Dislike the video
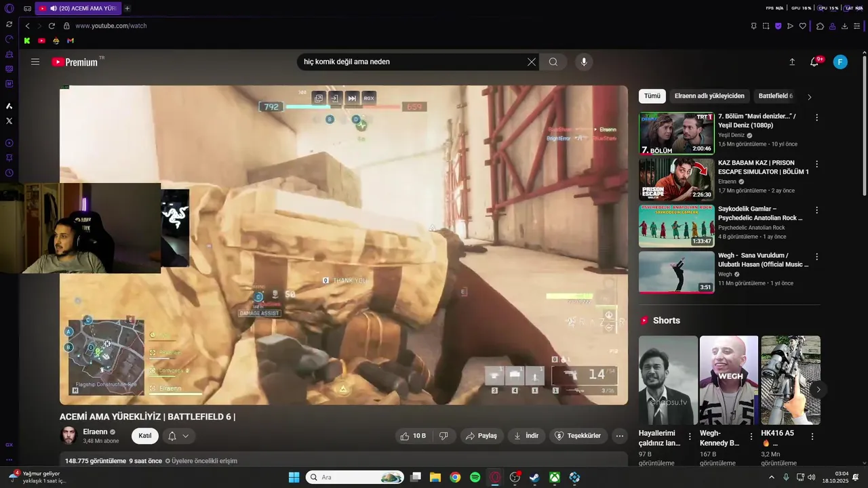This screenshot has height=488, width=868. pos(443,436)
